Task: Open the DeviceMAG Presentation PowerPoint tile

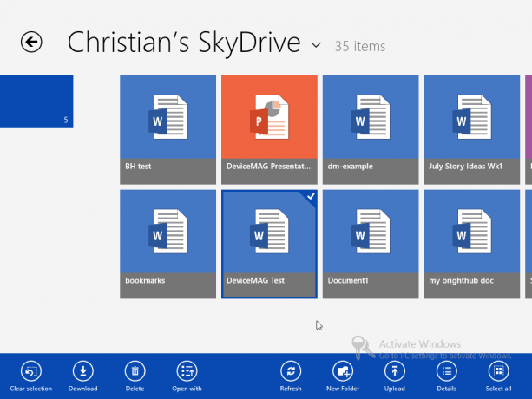Action: click(x=269, y=130)
